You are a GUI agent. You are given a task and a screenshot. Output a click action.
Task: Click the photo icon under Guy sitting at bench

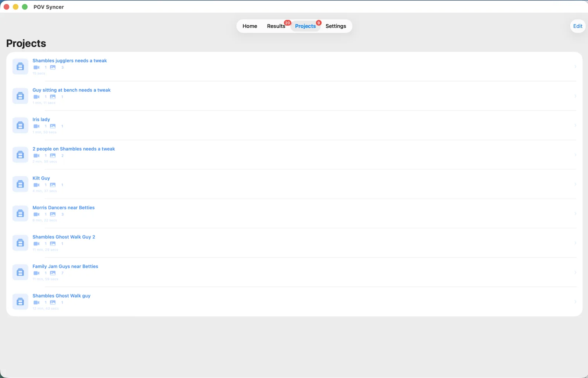[53, 97]
